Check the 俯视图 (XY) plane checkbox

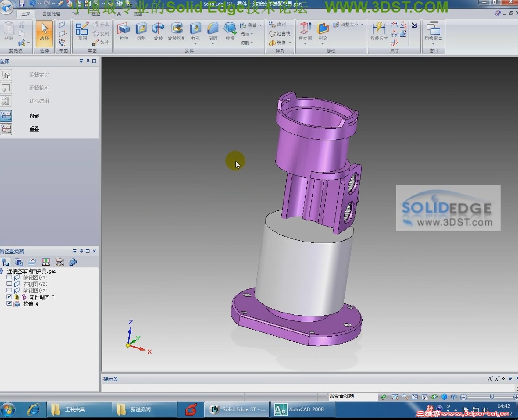point(9,277)
